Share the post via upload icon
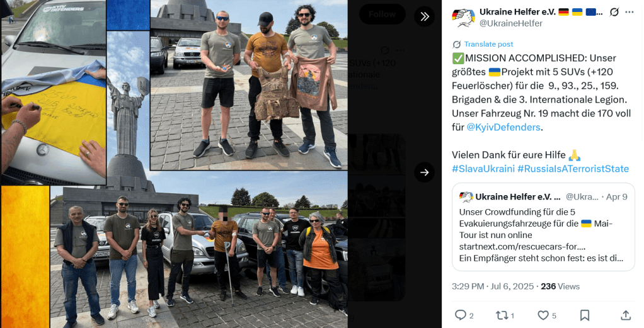Image resolution: width=644 pixels, height=328 pixels. tap(626, 315)
